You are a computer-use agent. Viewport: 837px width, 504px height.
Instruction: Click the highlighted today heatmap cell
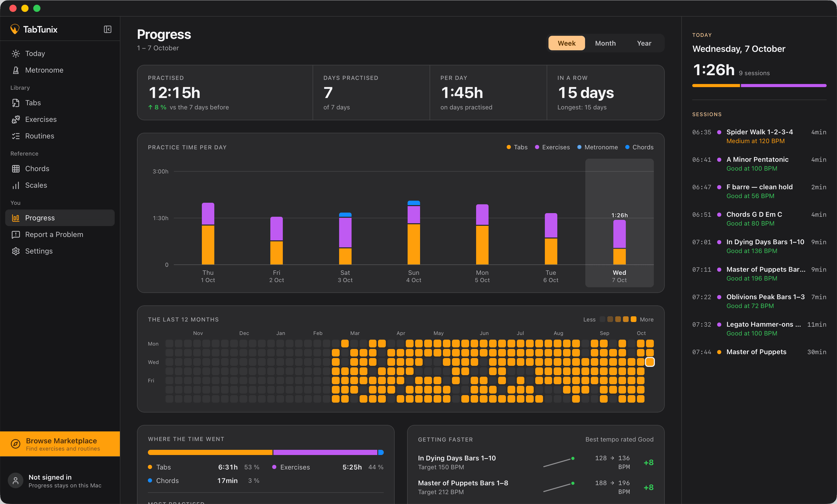click(649, 362)
